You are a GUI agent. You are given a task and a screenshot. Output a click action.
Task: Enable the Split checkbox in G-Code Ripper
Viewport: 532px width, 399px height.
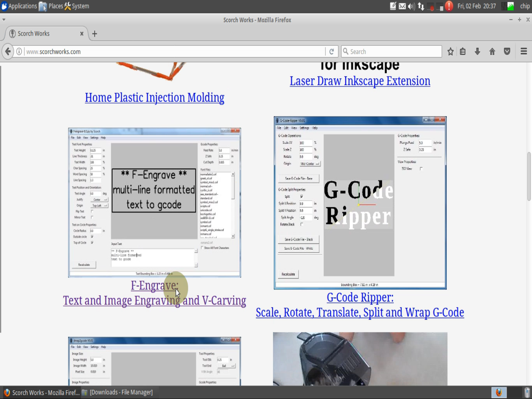(301, 197)
